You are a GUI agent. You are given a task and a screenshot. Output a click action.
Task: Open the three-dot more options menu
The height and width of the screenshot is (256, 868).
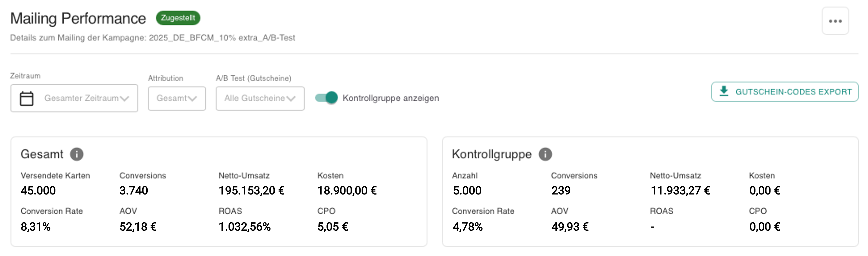(835, 21)
